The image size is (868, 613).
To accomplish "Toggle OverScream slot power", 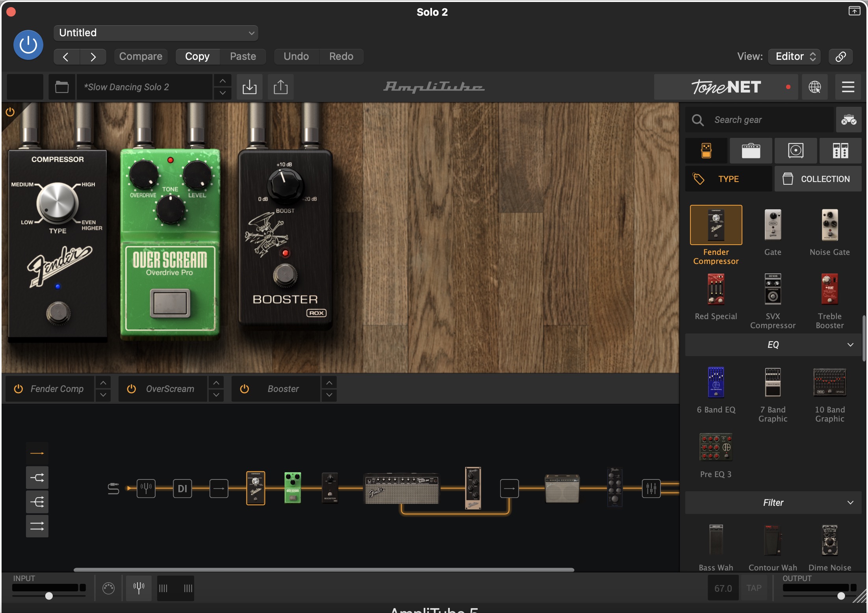I will pos(131,389).
